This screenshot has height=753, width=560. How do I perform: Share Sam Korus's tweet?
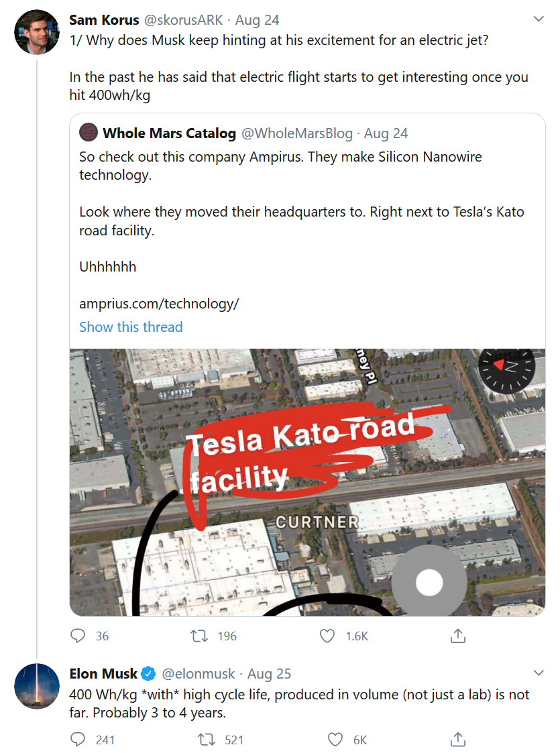coord(458,636)
